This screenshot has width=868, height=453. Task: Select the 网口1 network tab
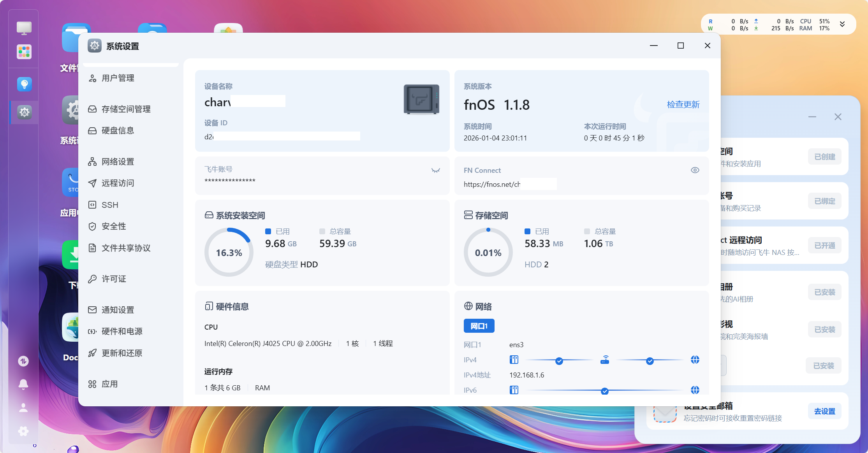[x=479, y=326]
